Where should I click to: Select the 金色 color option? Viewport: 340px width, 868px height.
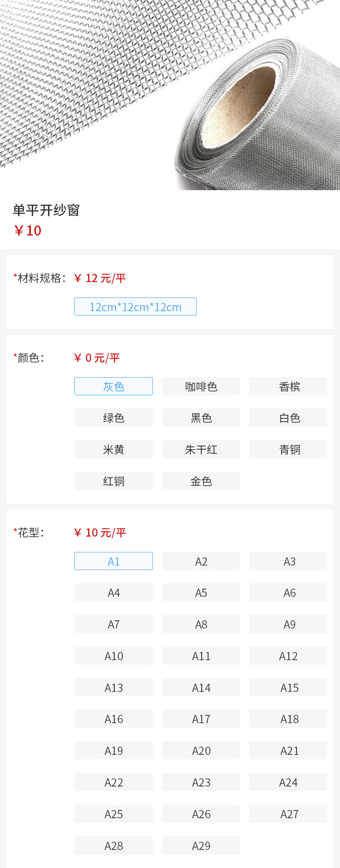coord(201,481)
